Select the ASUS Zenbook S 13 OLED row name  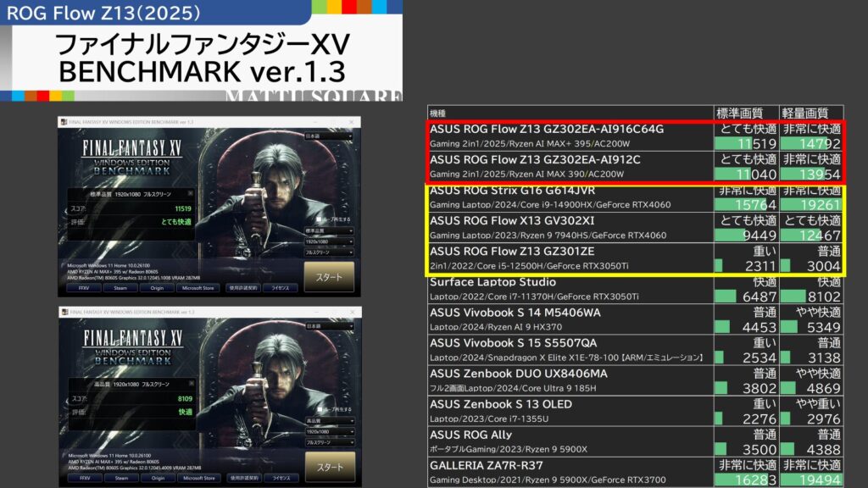[500, 404]
